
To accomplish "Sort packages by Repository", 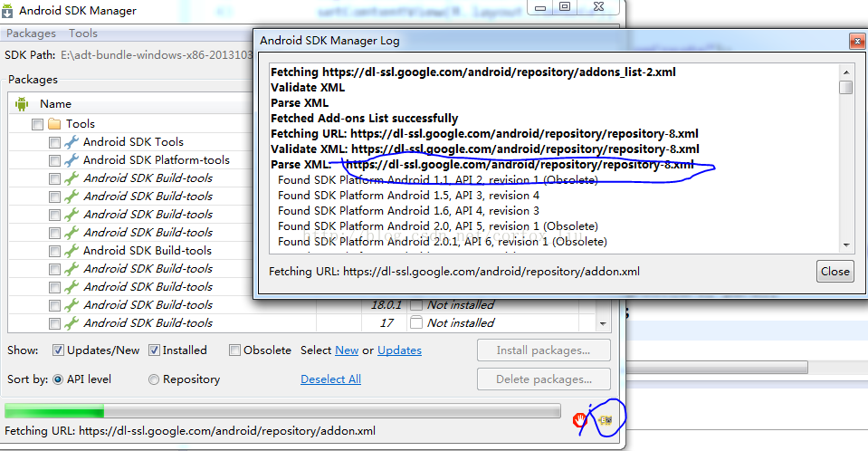I will tap(154, 379).
